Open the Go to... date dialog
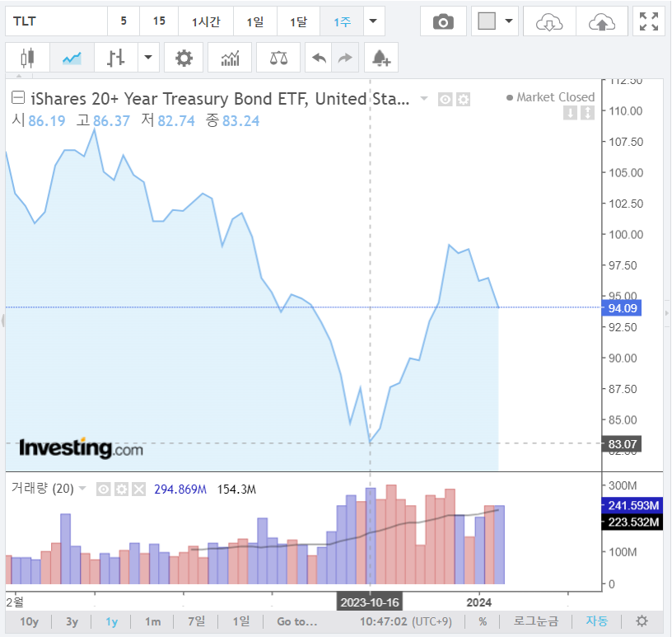Image resolution: width=672 pixels, height=637 pixels. [297, 621]
